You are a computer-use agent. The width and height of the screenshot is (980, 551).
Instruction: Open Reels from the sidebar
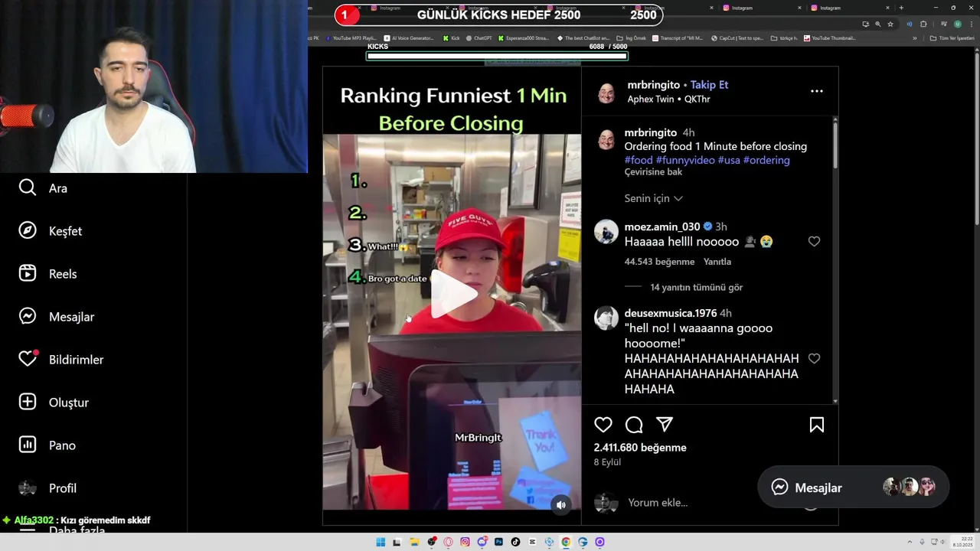pos(47,274)
